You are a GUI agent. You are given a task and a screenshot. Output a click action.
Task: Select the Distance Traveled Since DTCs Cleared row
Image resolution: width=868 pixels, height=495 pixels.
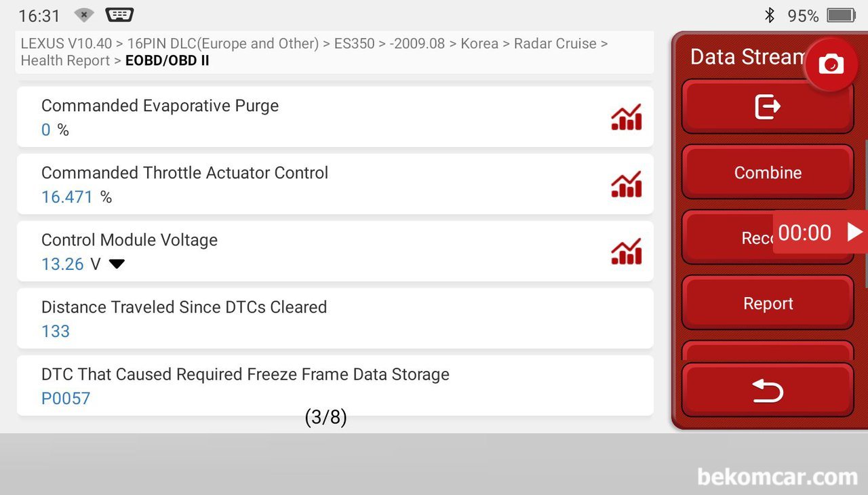click(335, 319)
